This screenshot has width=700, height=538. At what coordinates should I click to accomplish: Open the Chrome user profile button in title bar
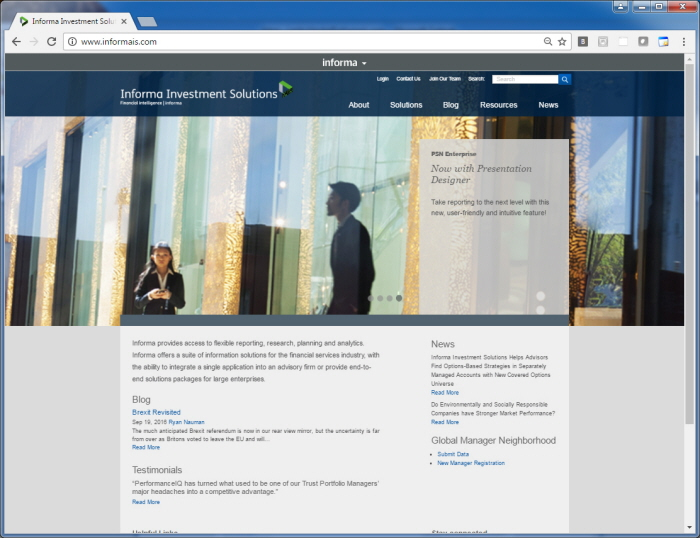(621, 6)
